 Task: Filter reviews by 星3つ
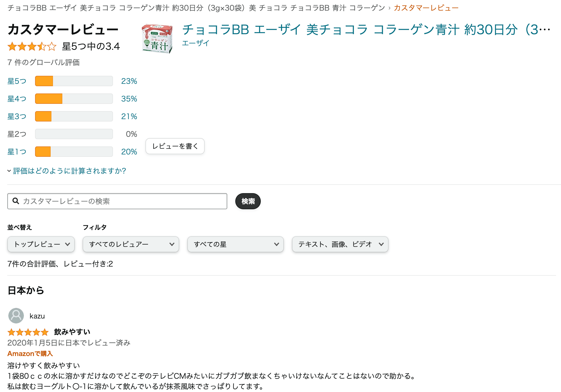(x=17, y=117)
